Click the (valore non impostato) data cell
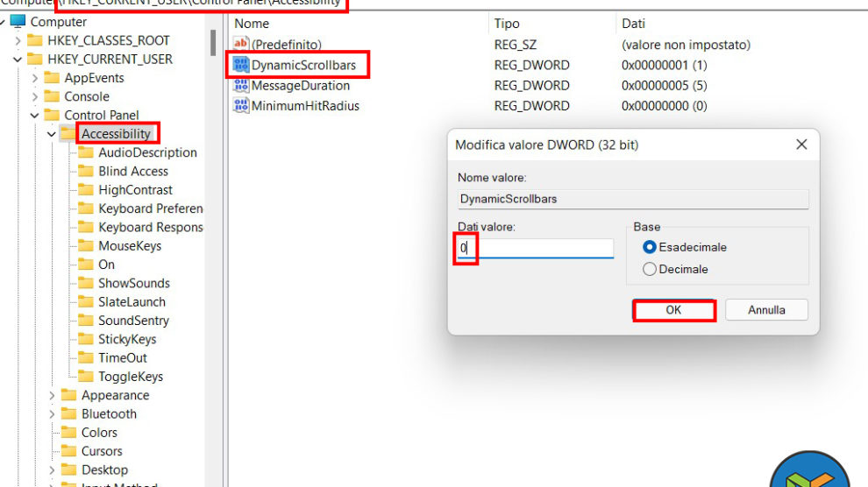This screenshot has height=487, width=868. pyautogui.click(x=686, y=44)
